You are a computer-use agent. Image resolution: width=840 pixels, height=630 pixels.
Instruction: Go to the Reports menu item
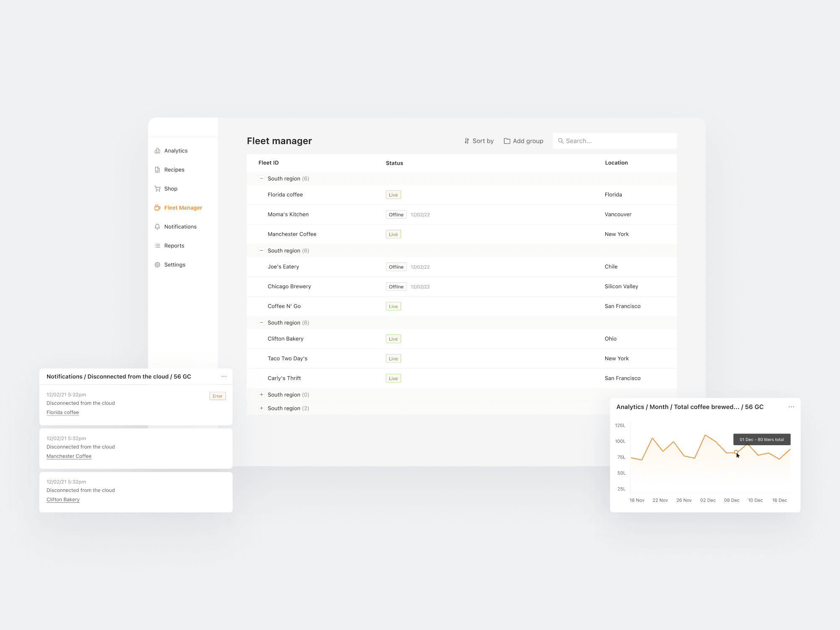point(174,246)
